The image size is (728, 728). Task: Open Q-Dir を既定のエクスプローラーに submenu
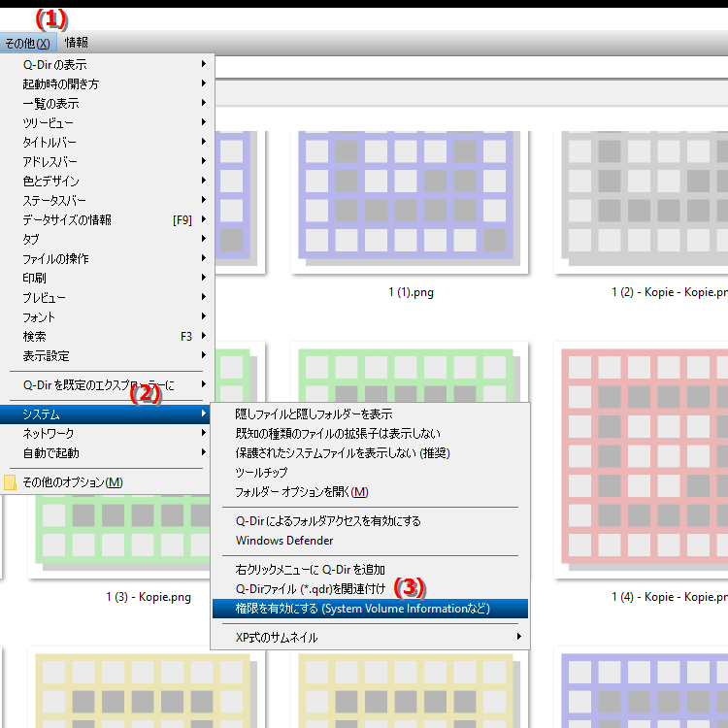[x=107, y=385]
